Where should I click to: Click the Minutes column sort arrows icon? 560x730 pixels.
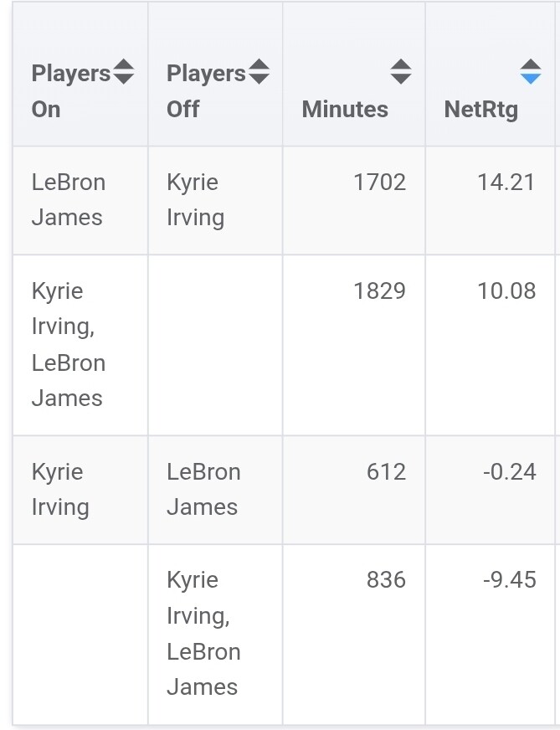(401, 72)
